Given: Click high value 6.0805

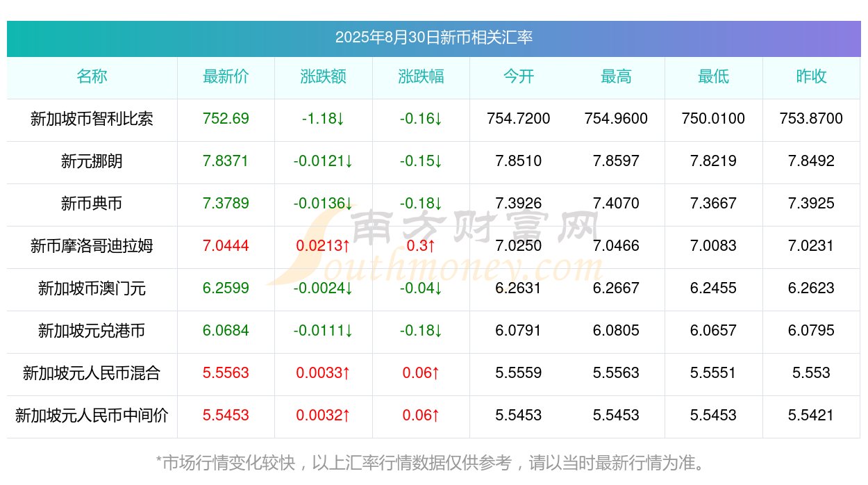Looking at the screenshot, I should (616, 331).
